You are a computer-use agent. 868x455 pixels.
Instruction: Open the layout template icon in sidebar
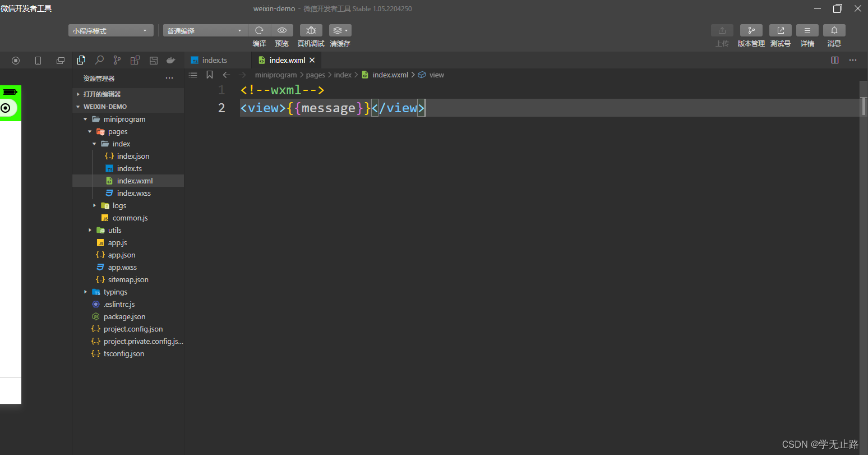[x=154, y=60]
